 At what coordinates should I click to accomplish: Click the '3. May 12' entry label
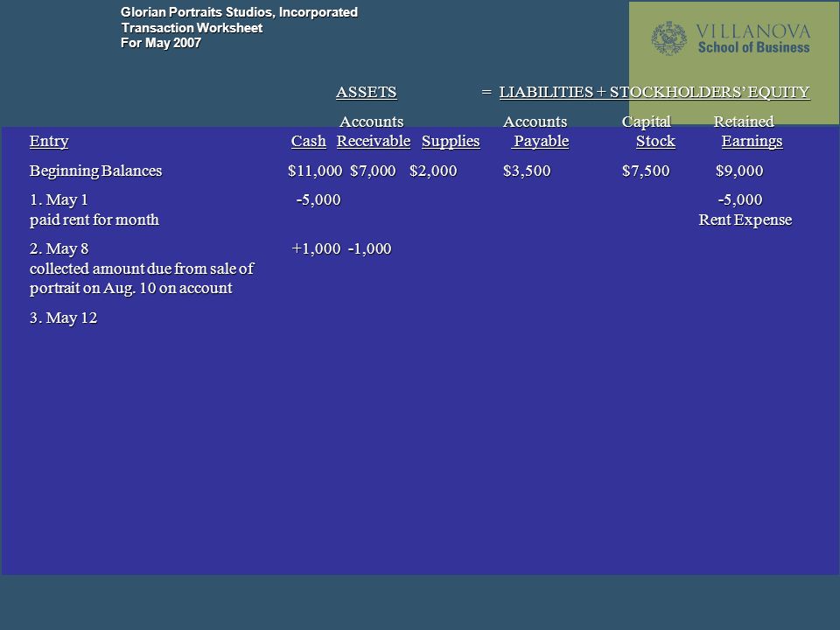point(63,318)
